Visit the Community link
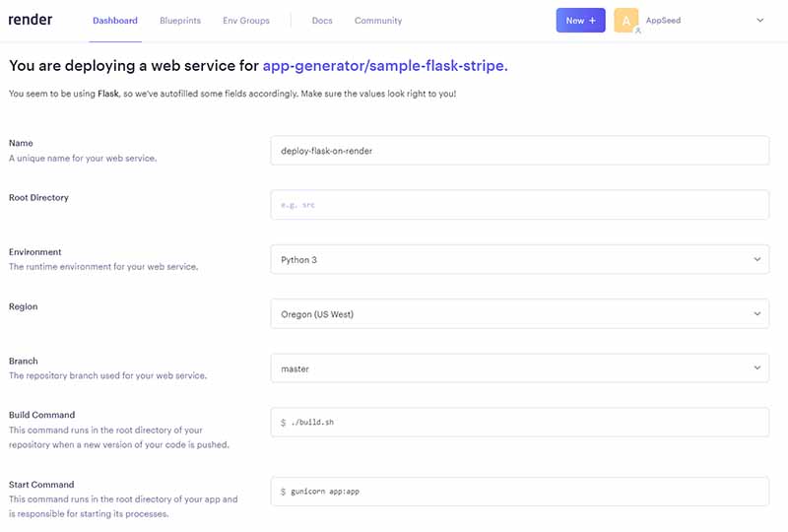Image resolution: width=788 pixels, height=532 pixels. click(x=378, y=21)
